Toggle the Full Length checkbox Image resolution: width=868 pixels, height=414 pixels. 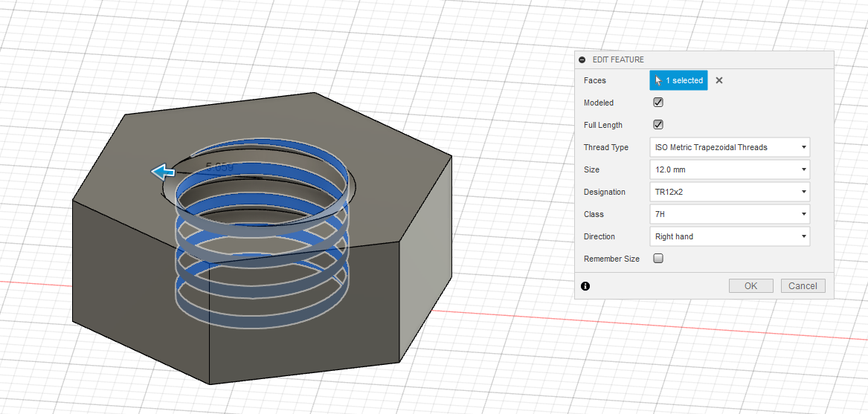tap(658, 125)
